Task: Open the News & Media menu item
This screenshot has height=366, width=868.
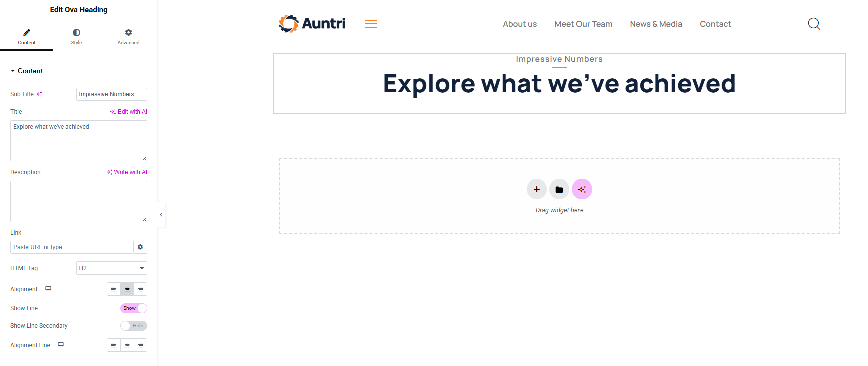Action: [x=656, y=24]
